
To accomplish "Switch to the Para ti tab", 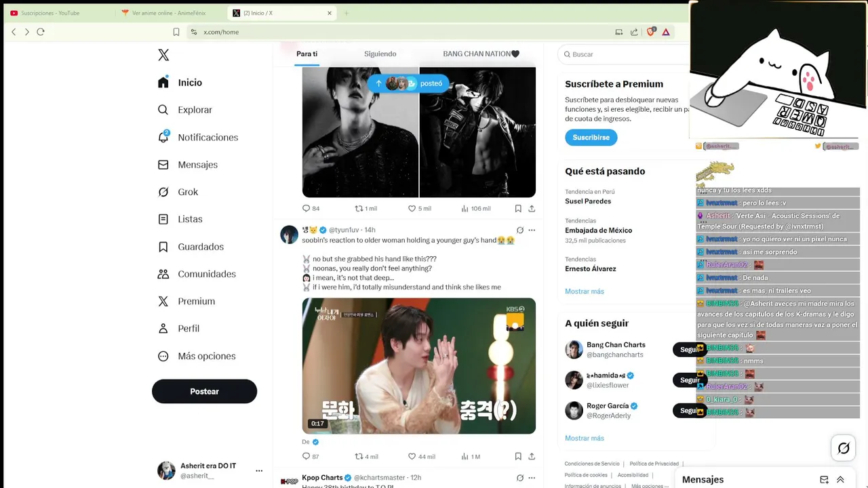I will point(307,54).
